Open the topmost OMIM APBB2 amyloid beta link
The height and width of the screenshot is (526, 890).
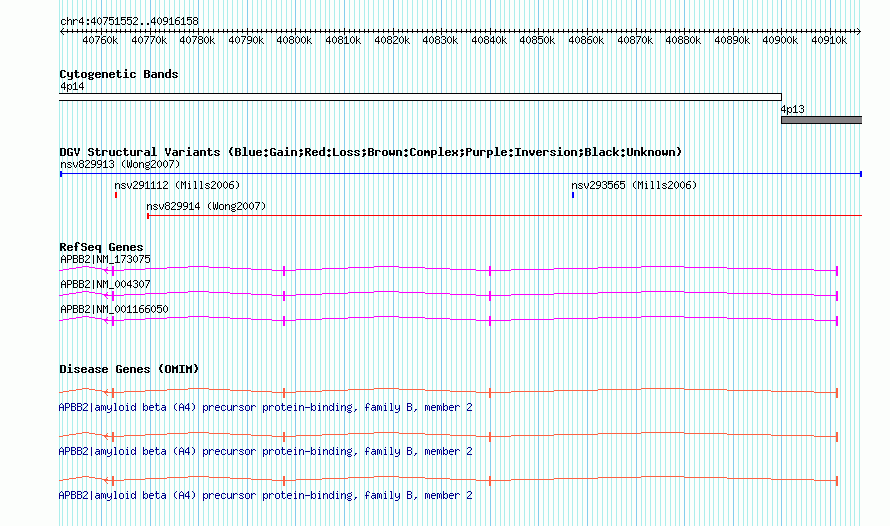point(266,407)
